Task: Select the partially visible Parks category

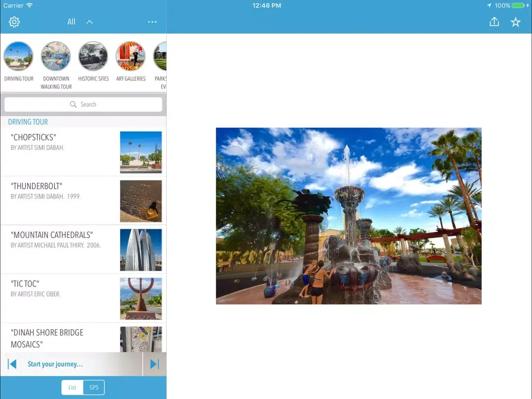Action: point(160,56)
